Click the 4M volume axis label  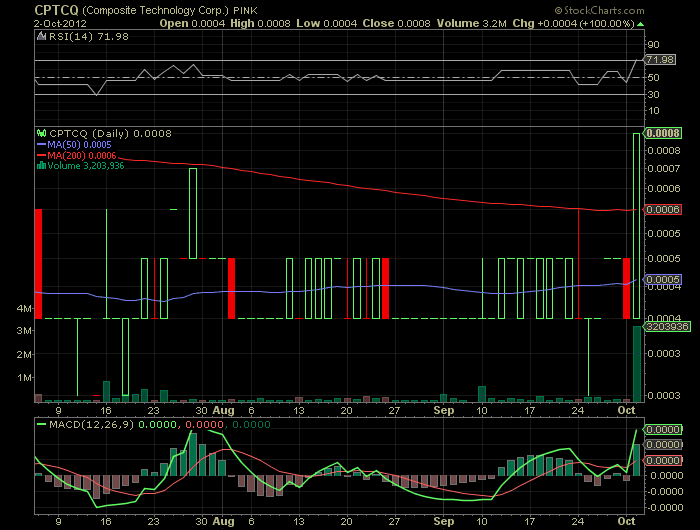click(x=24, y=309)
